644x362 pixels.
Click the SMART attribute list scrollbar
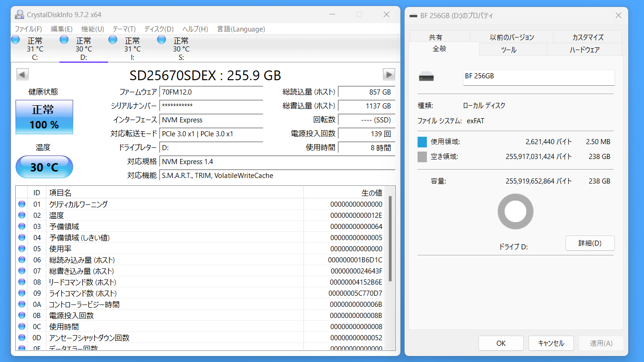(390, 239)
